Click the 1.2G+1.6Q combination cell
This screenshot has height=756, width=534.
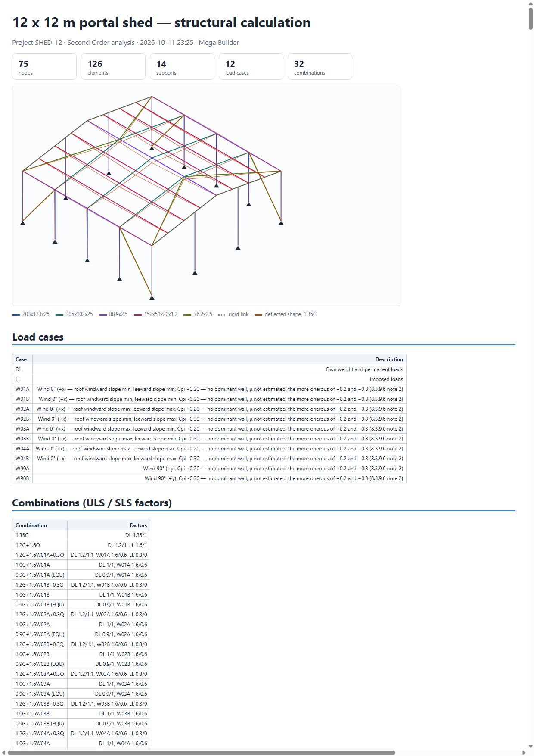pyautogui.click(x=40, y=545)
